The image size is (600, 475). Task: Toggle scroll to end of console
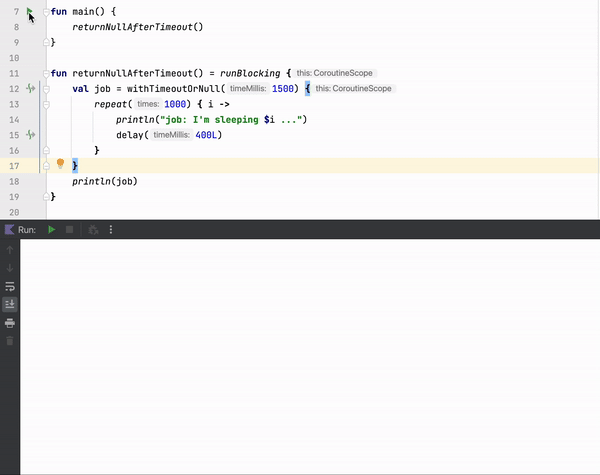point(10,304)
